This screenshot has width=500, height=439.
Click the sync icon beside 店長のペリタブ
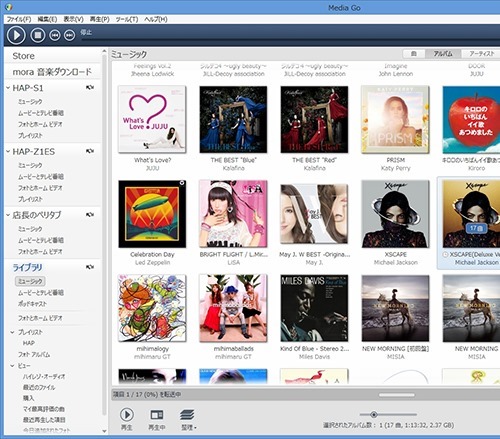coord(90,215)
